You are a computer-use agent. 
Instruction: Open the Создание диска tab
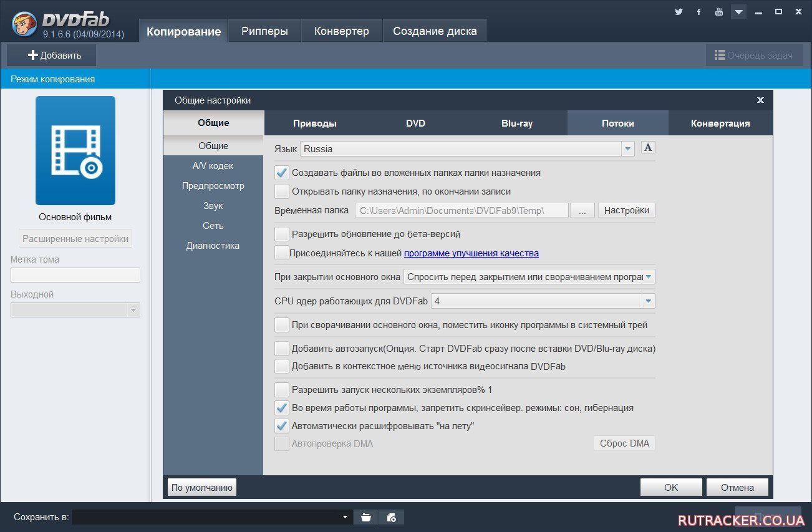(x=435, y=31)
